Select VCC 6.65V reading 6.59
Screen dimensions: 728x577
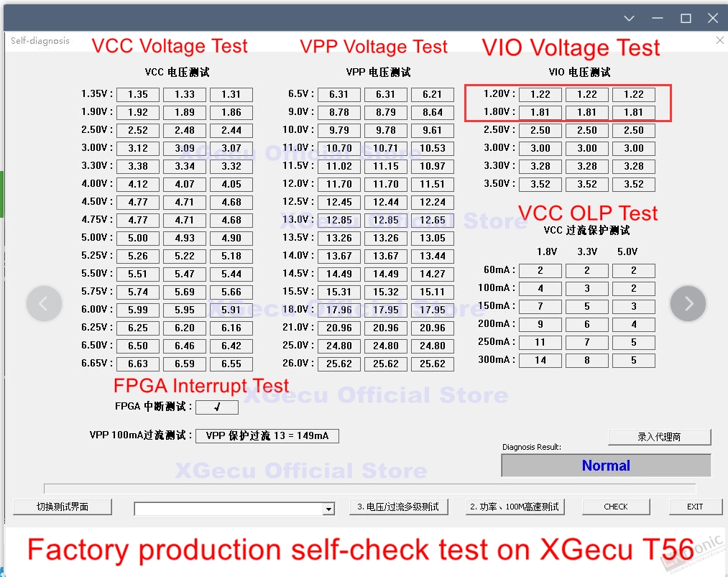pos(184,364)
